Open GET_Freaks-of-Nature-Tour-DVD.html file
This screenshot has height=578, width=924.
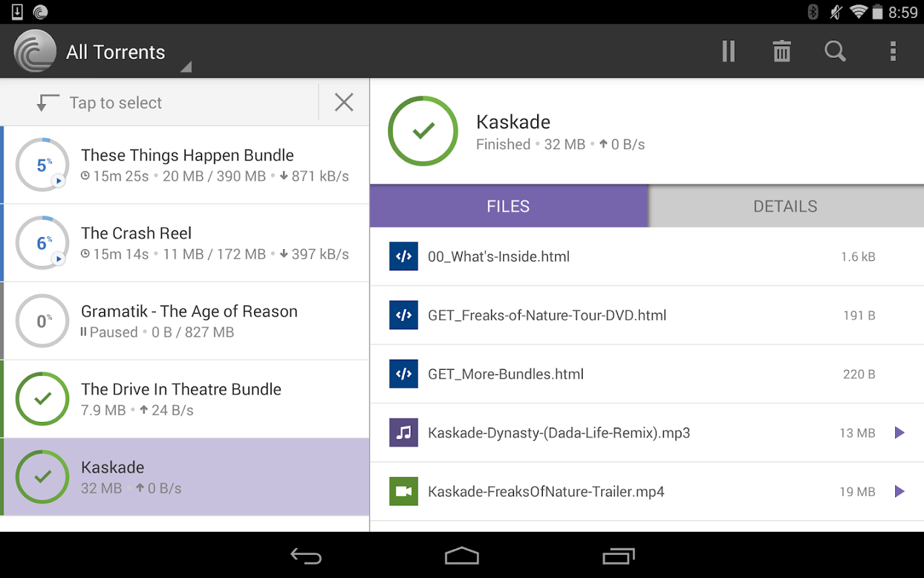click(x=647, y=315)
